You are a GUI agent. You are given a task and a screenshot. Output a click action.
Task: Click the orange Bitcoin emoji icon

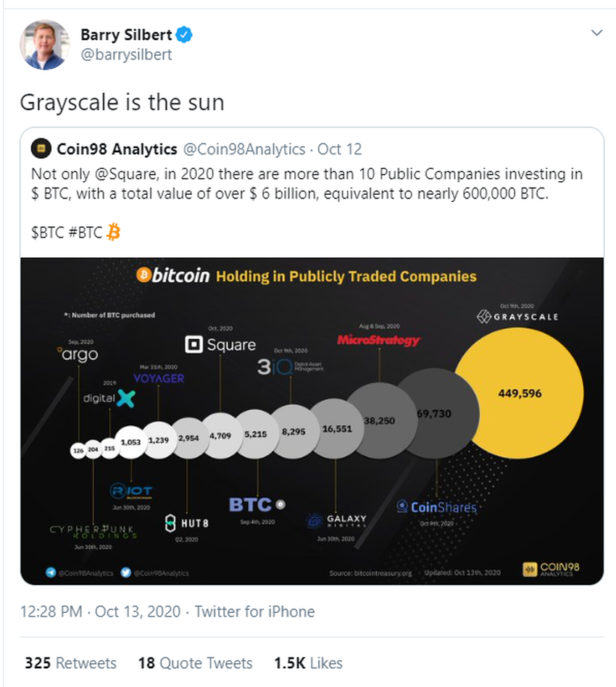[x=113, y=232]
